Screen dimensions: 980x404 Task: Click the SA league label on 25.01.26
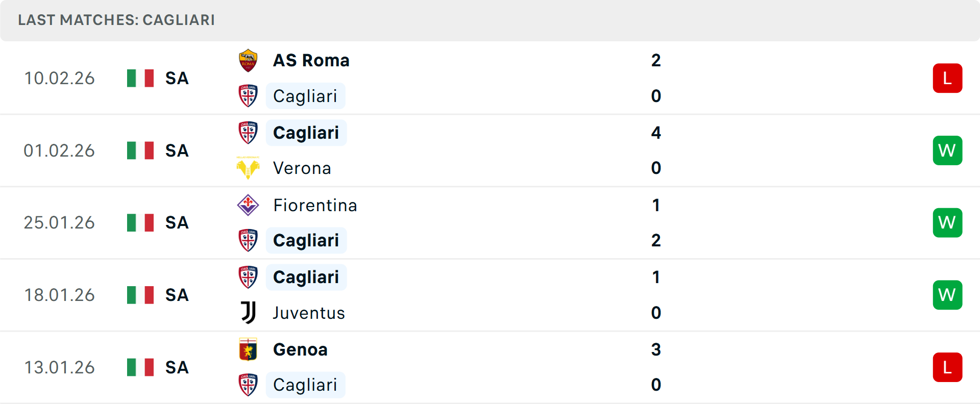tap(177, 223)
